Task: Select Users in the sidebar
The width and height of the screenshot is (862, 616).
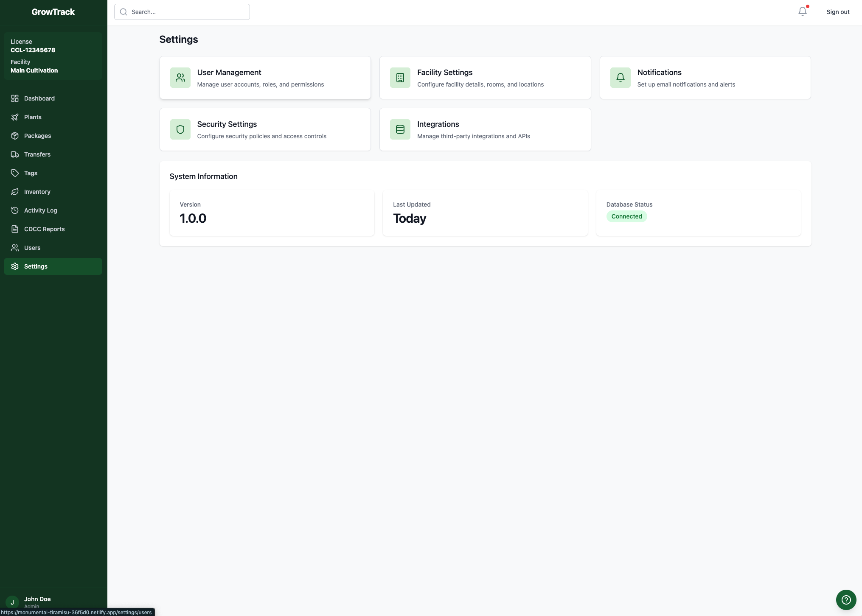Action: click(x=32, y=248)
